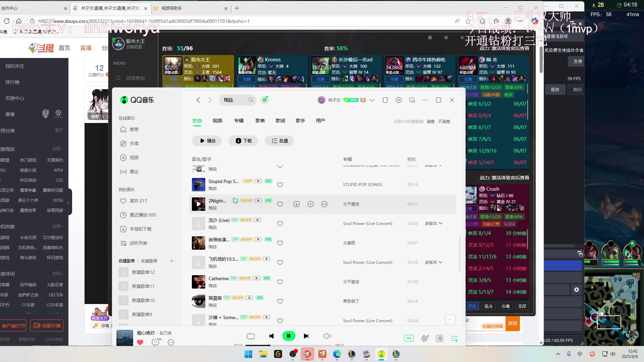Play 2Night from its cover thumbnail
Screen dimensions: 644x362
click(199, 204)
